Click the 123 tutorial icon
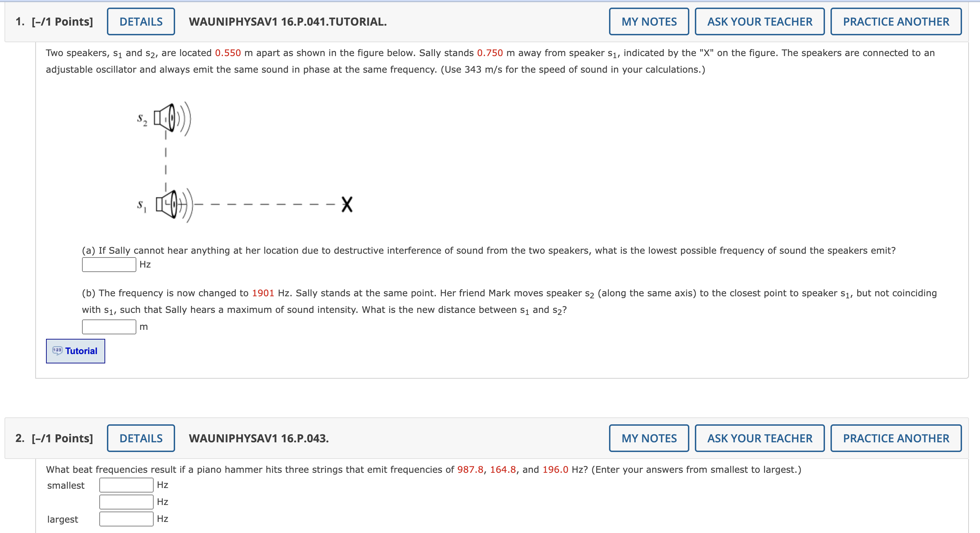This screenshot has width=980, height=533. tap(57, 350)
